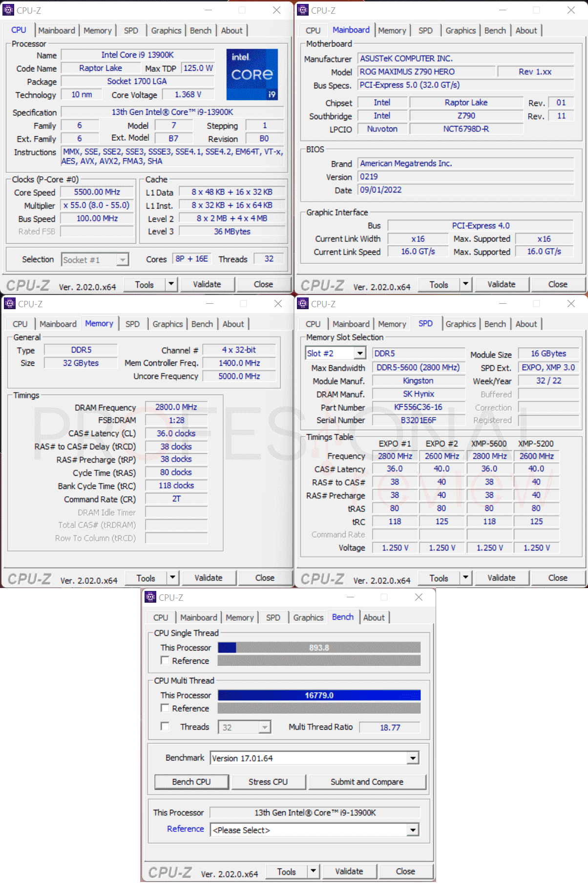The width and height of the screenshot is (588, 884).
Task: Select CPU tab in the Bench window
Action: pyautogui.click(x=161, y=617)
